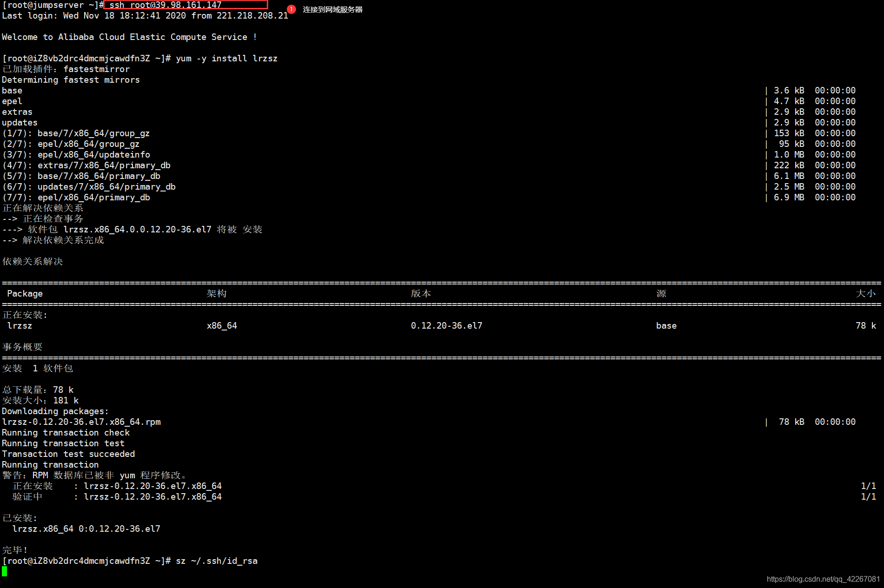Click the Last login line with IP 221.218.208.21

pos(145,15)
